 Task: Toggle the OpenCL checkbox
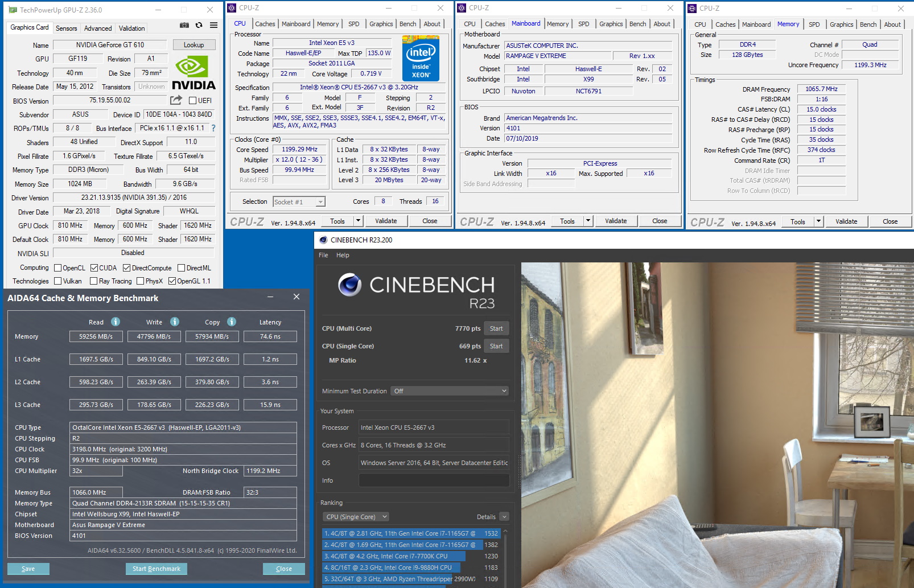(x=57, y=268)
